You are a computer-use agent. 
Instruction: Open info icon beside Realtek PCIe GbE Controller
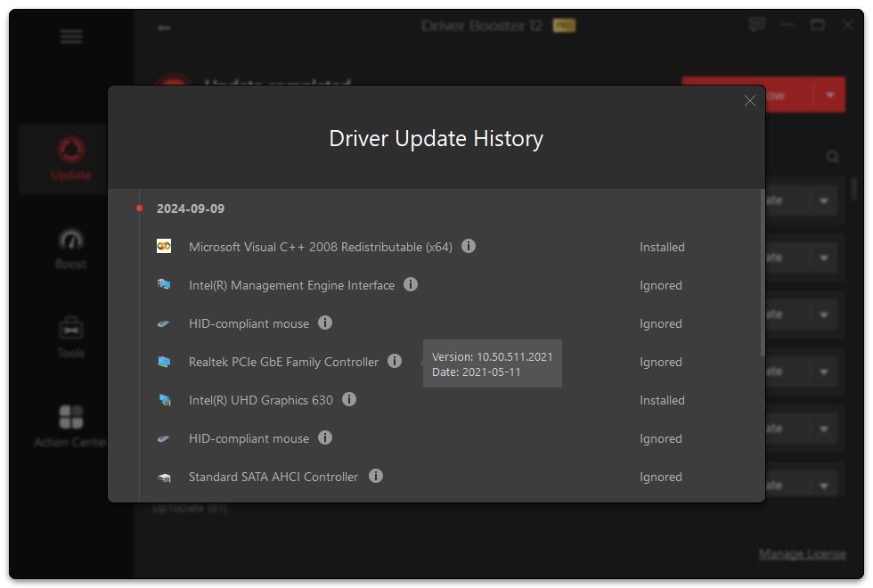click(394, 361)
